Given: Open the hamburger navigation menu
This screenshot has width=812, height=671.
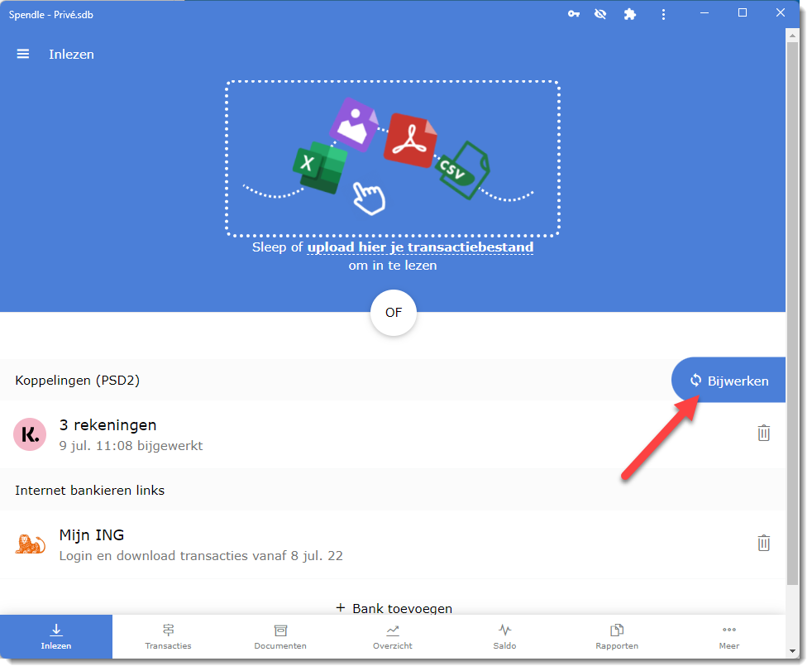Looking at the screenshot, I should tap(23, 54).
